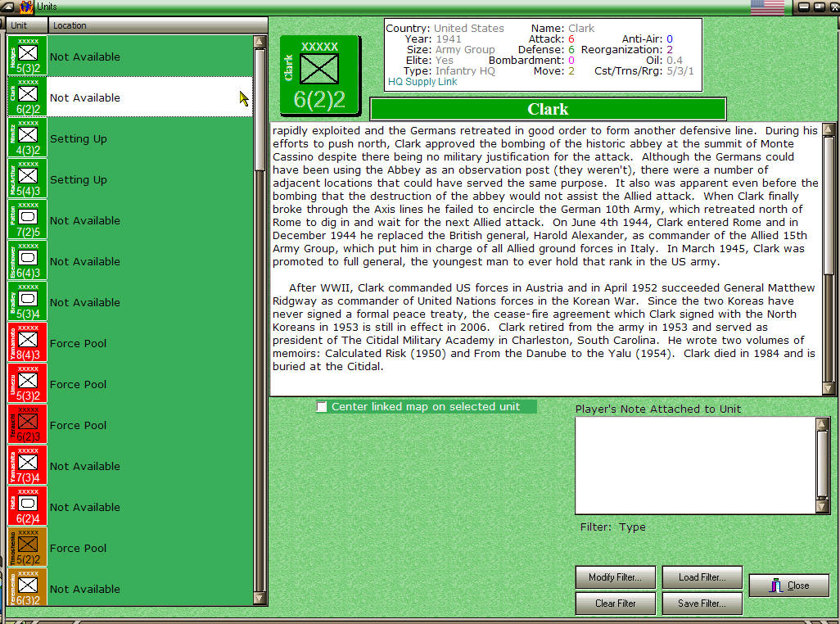Image resolution: width=840 pixels, height=624 pixels.
Task: Click Not Available text in Hata row
Action: tap(84, 507)
